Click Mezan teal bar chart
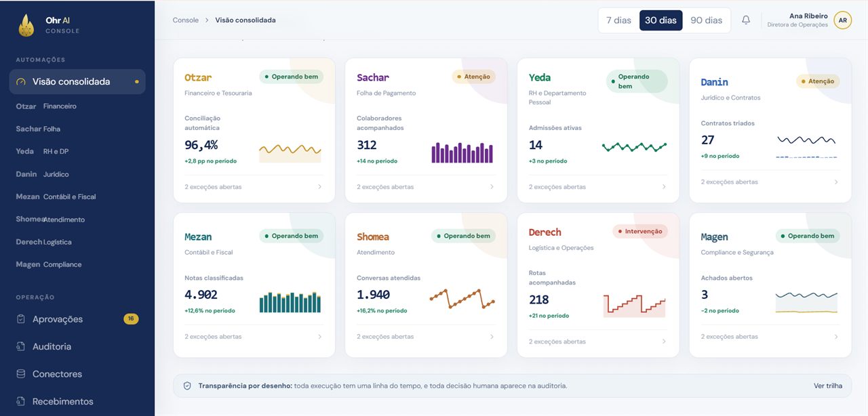This screenshot has height=416, width=868. point(290,302)
